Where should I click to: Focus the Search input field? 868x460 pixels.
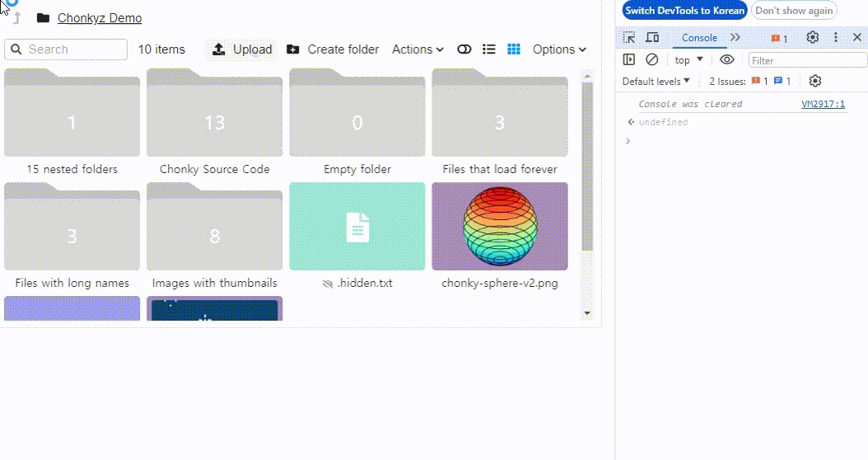[x=66, y=49]
